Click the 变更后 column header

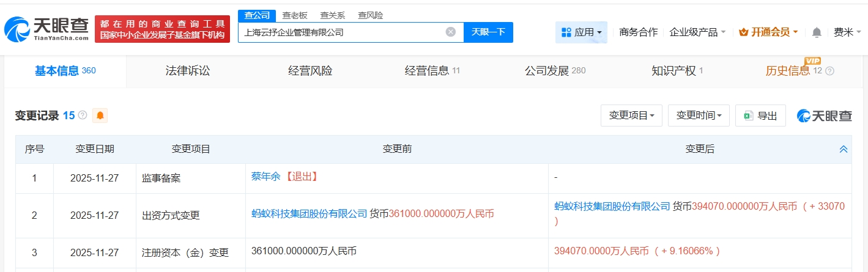point(700,149)
